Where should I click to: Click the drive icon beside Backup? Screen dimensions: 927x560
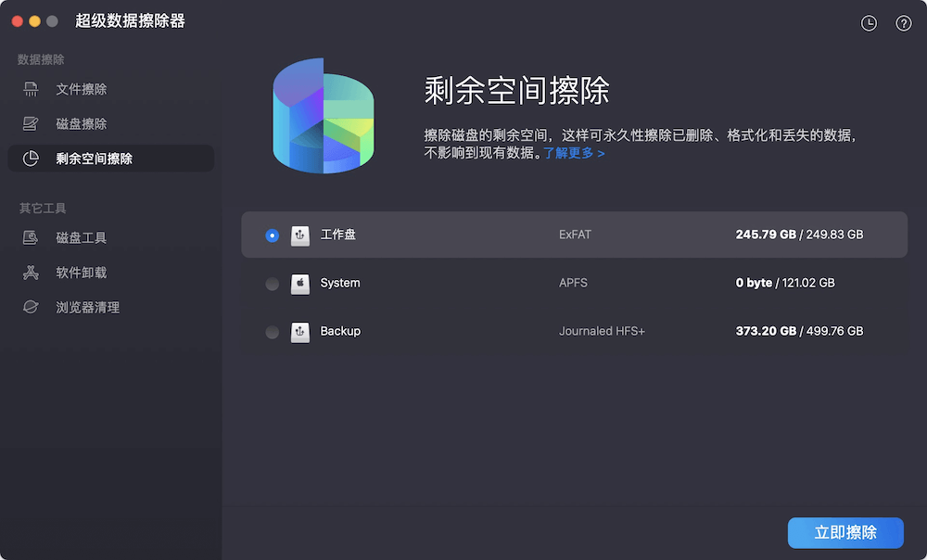[300, 331]
